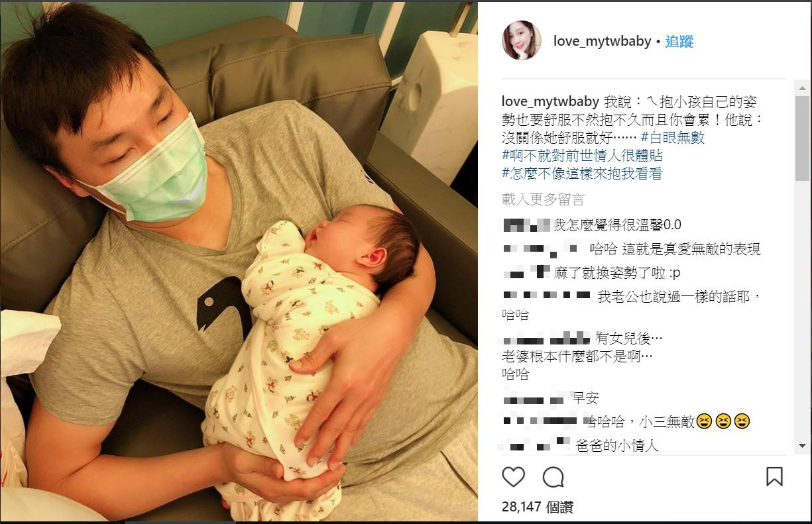Save post with the bookmark icon
This screenshot has width=812, height=524.
click(x=774, y=477)
